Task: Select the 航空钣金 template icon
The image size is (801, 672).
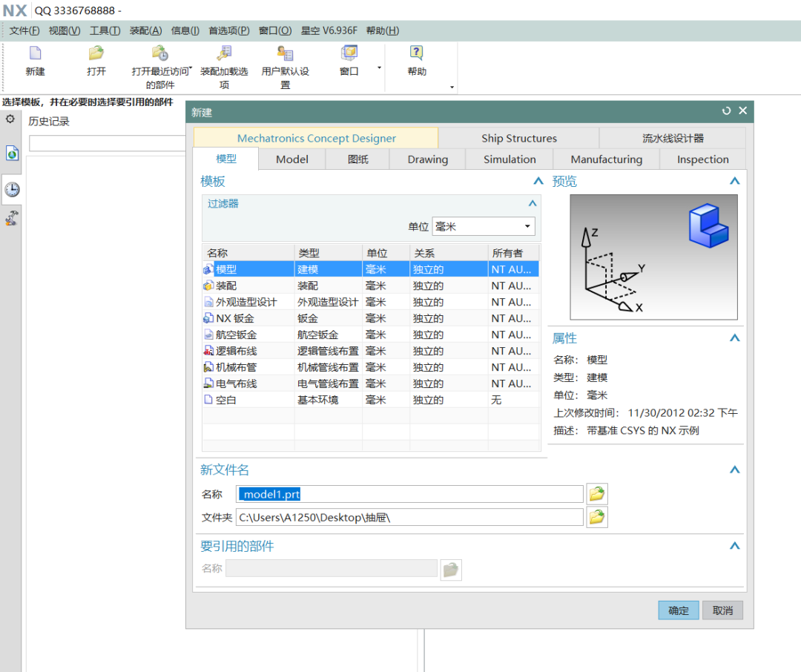Action: coord(208,335)
